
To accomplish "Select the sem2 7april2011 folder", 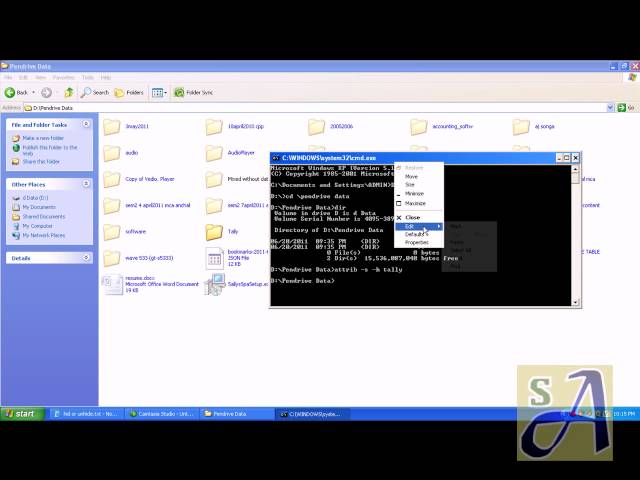I will pyautogui.click(x=237, y=205).
